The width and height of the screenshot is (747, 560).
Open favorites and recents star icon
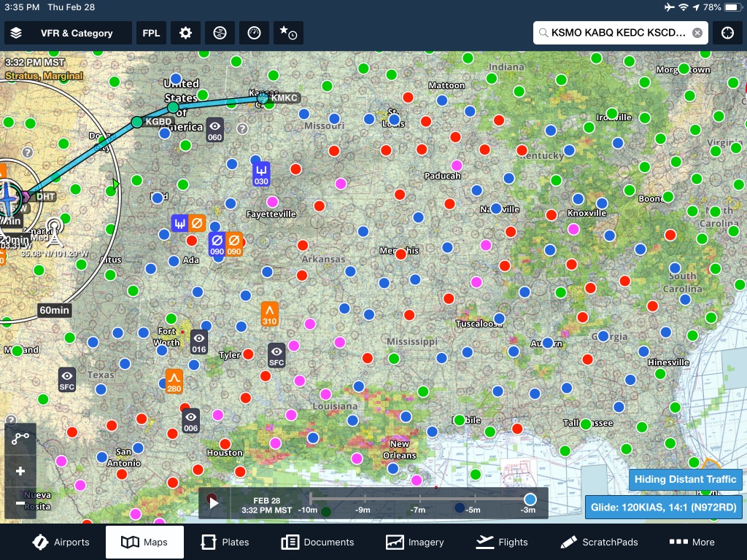[x=288, y=33]
